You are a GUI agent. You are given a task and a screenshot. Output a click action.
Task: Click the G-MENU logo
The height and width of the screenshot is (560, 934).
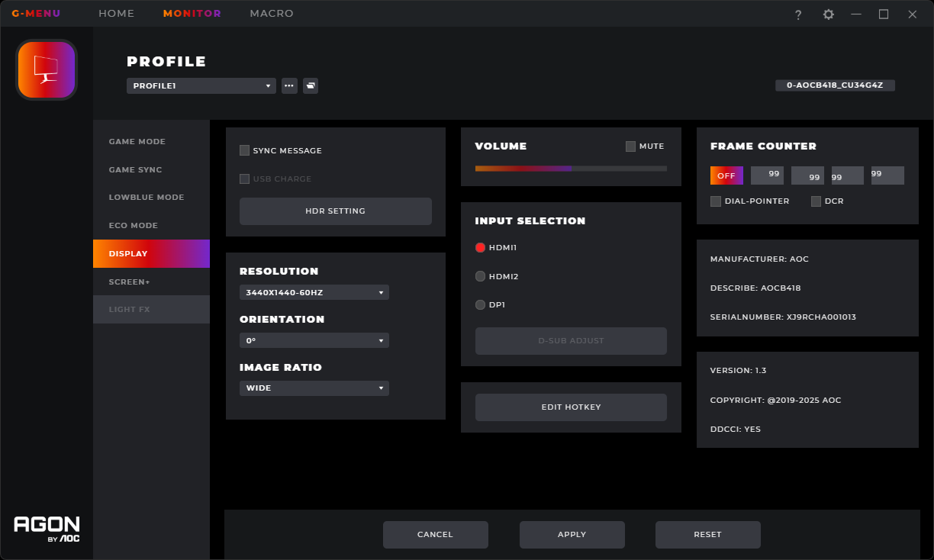click(x=36, y=14)
